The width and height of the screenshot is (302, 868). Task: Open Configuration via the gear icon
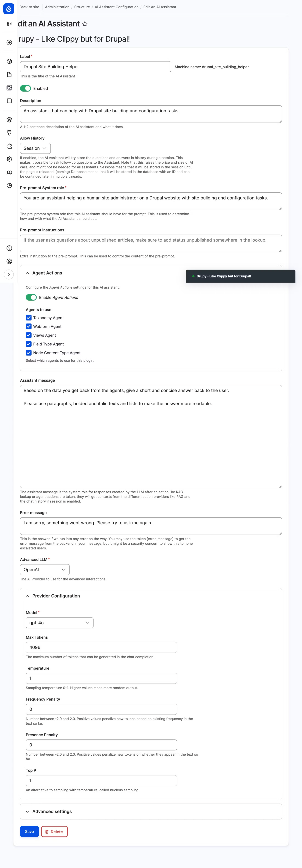tap(9, 159)
